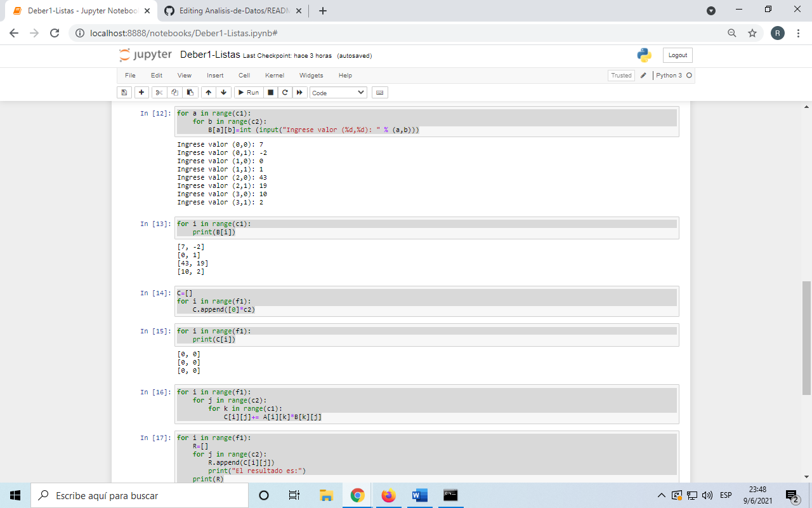Click the Logout button
812x508 pixels.
pos(677,55)
